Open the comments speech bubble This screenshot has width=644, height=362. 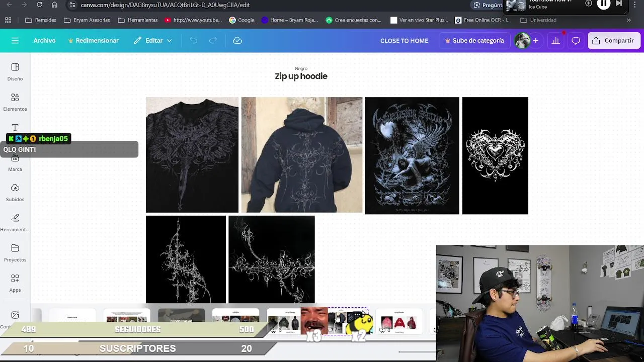(x=576, y=41)
